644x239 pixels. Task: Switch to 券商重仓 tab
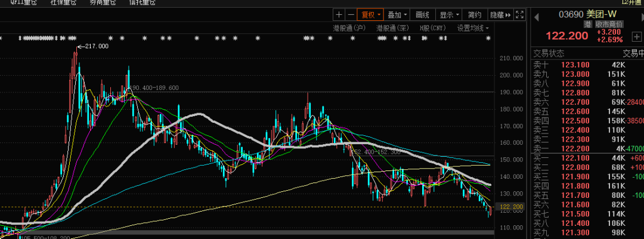coord(103,3)
